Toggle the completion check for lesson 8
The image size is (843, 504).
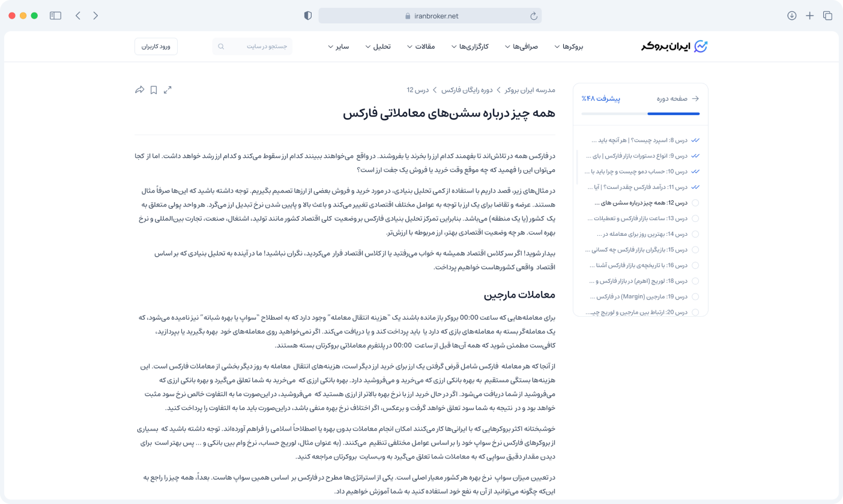[695, 140]
